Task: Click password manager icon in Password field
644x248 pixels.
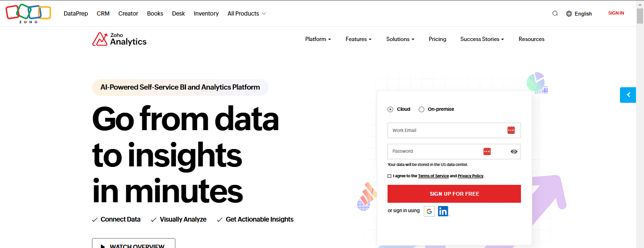Action: (487, 151)
